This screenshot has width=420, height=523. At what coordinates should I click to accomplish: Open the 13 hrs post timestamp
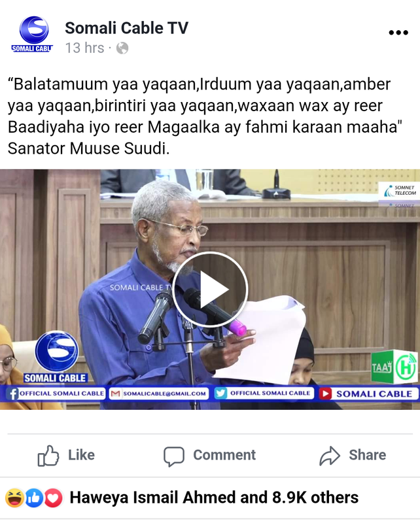click(84, 48)
